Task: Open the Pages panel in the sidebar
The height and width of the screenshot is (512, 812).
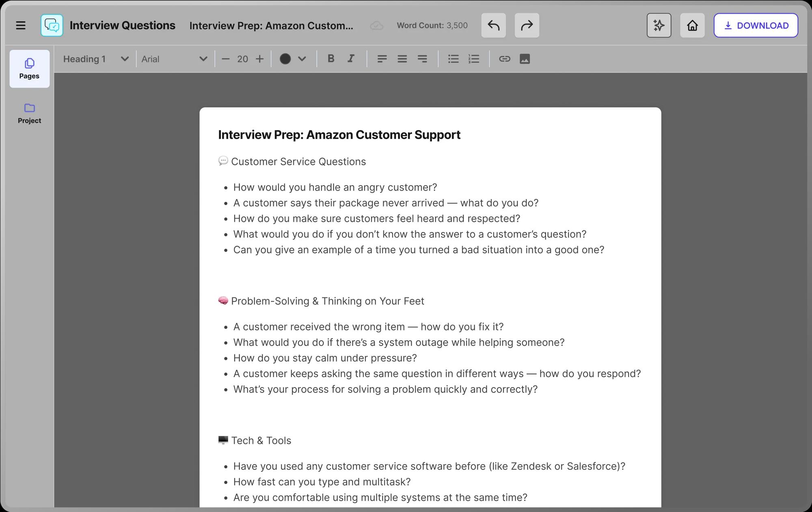Action: click(x=29, y=69)
